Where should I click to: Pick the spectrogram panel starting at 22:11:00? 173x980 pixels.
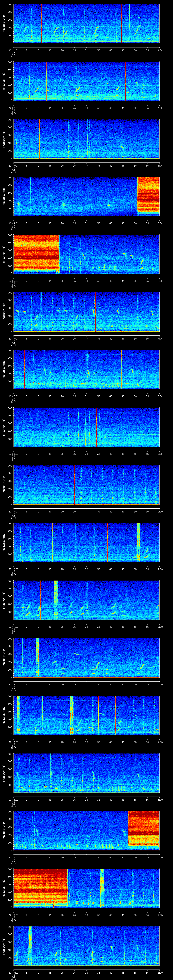(87, 600)
